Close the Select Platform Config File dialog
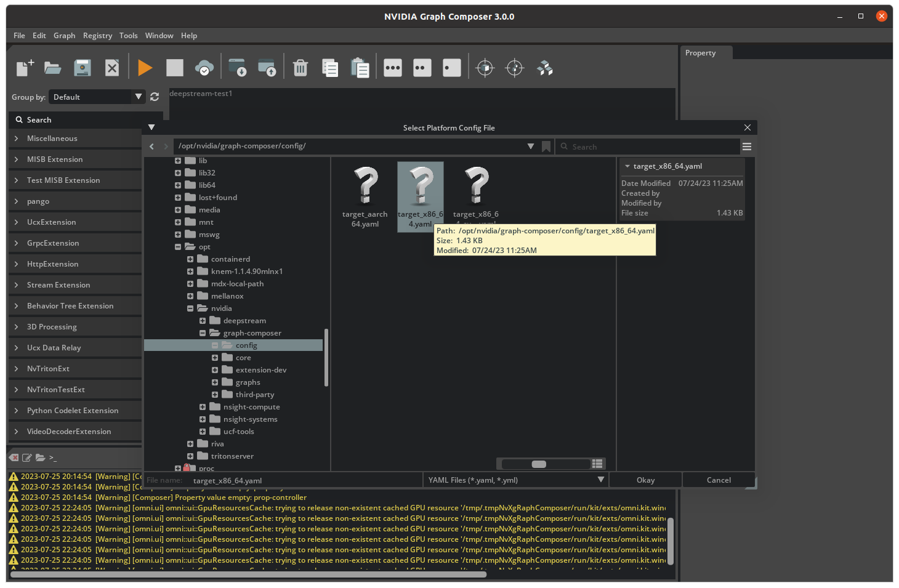 click(x=748, y=127)
